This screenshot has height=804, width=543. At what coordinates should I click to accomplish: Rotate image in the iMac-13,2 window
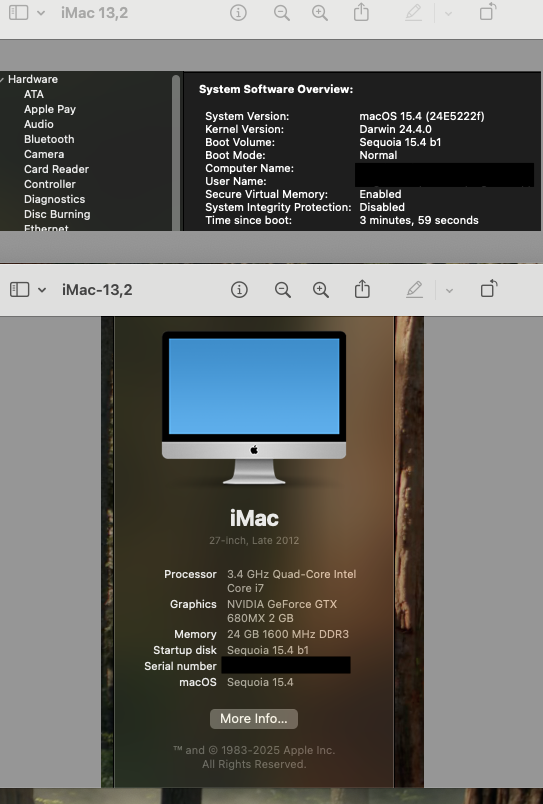click(489, 289)
